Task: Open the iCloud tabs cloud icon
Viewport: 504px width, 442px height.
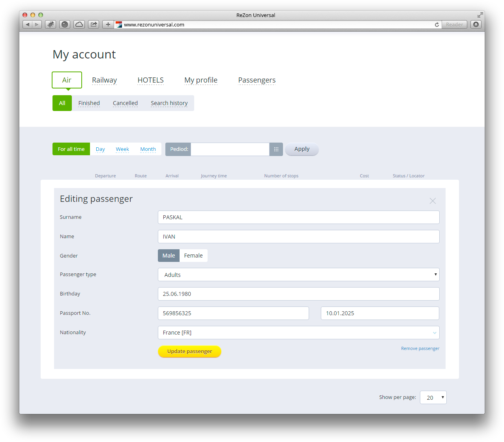Action: 79,24
